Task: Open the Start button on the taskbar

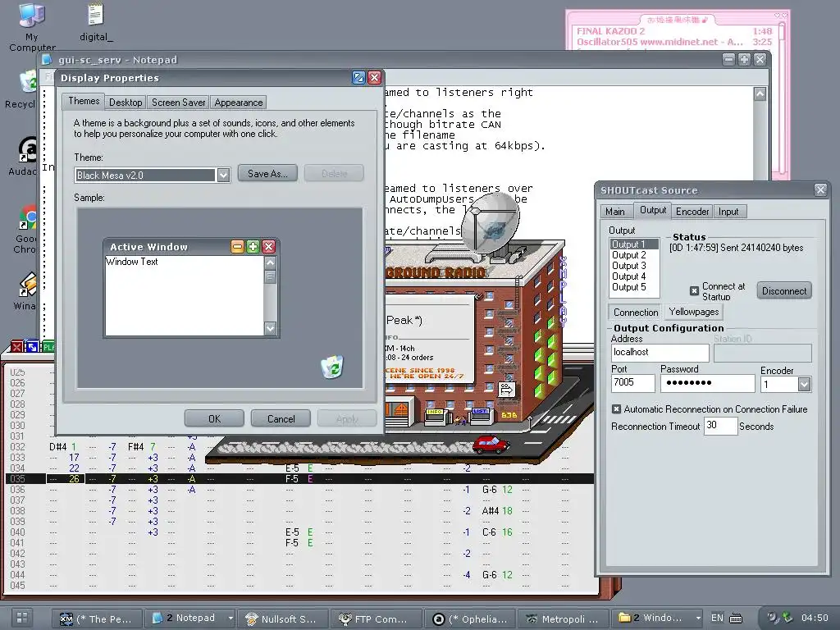Action: click(22, 617)
